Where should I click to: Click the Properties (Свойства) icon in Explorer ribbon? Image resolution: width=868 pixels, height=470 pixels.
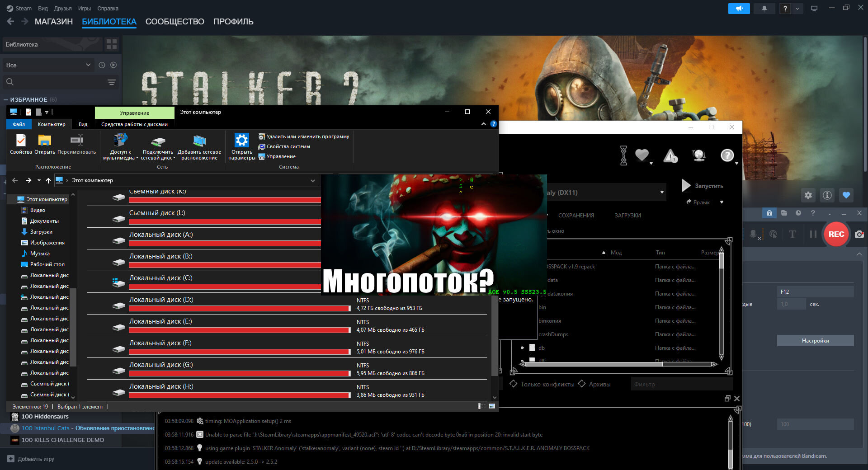click(21, 141)
